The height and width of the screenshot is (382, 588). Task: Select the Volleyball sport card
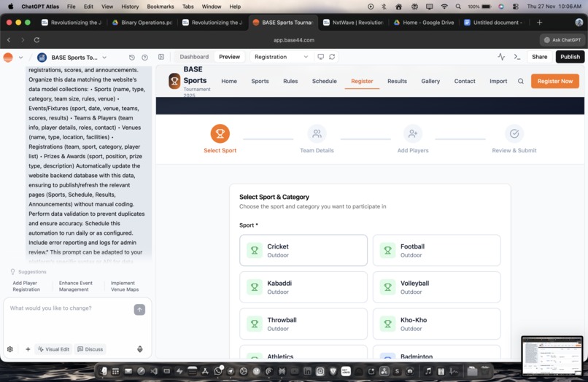pyautogui.click(x=436, y=287)
